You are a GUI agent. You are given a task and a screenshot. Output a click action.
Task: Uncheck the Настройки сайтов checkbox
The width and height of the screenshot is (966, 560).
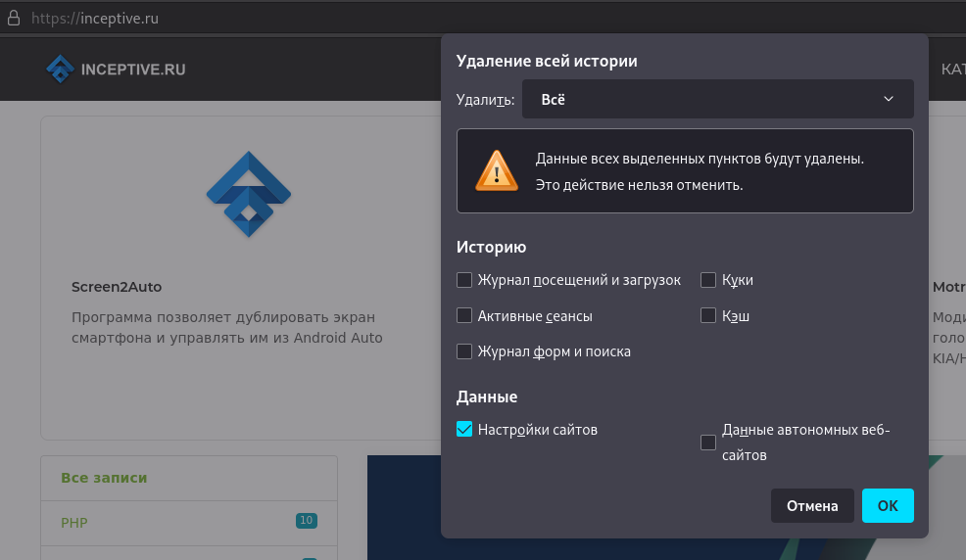[464, 429]
